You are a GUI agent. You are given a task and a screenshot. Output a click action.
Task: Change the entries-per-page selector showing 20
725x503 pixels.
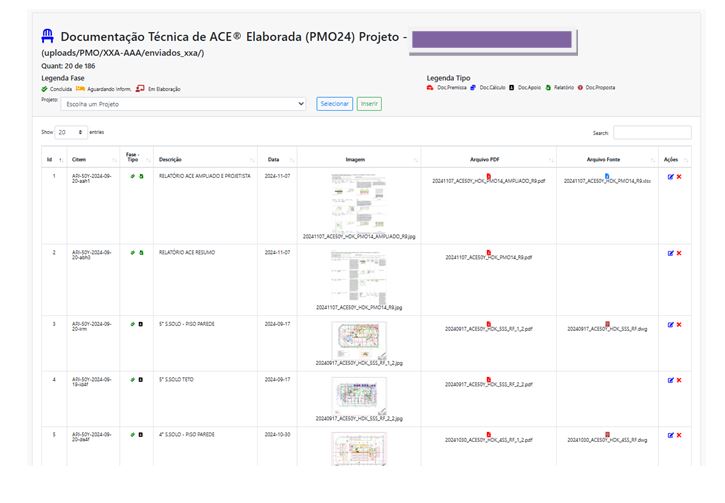click(70, 132)
